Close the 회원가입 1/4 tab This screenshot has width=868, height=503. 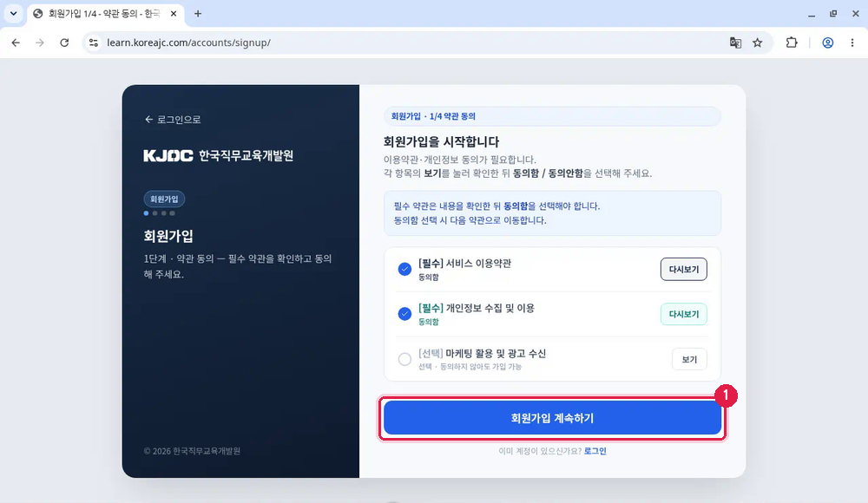(x=174, y=14)
